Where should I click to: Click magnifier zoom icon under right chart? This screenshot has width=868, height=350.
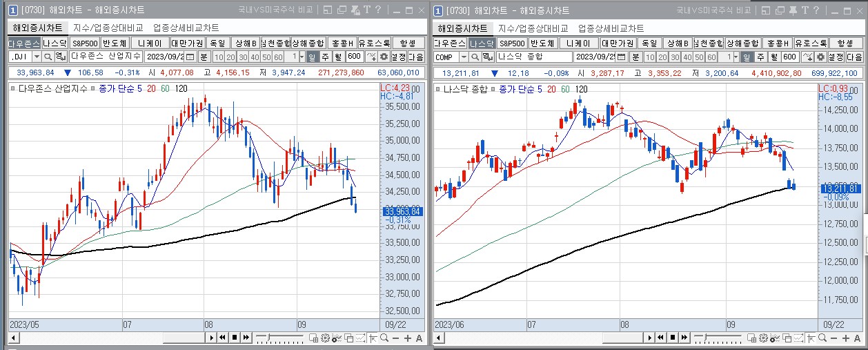click(822, 338)
